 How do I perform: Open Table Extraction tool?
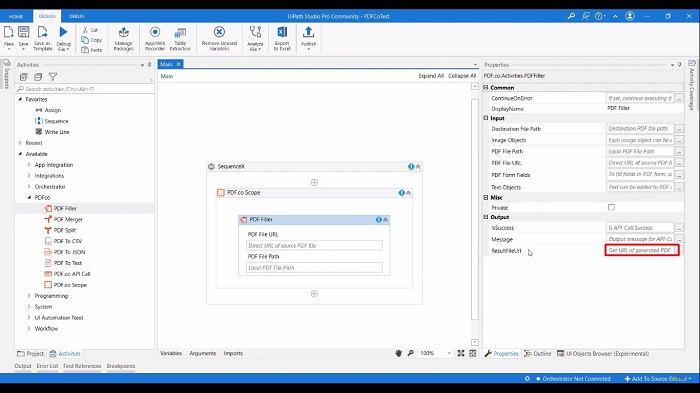pyautogui.click(x=180, y=38)
